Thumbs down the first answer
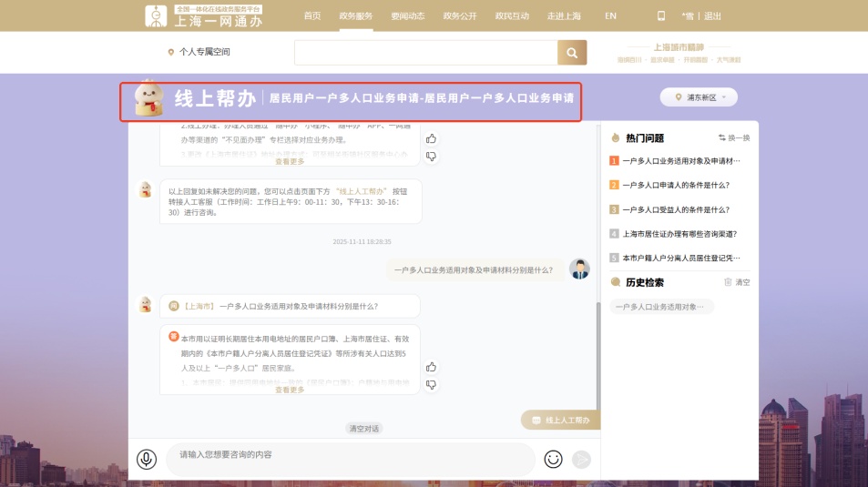This screenshot has width=868, height=487. pos(431,156)
